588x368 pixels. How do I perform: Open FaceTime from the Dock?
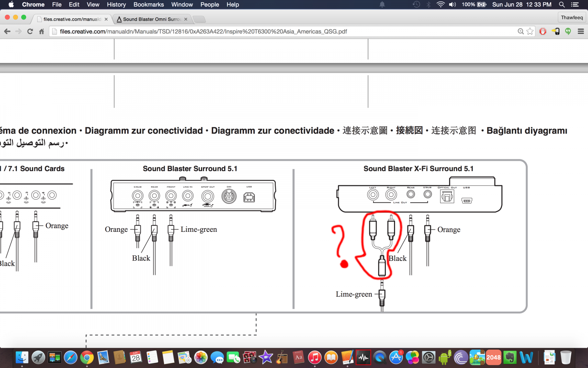233,357
